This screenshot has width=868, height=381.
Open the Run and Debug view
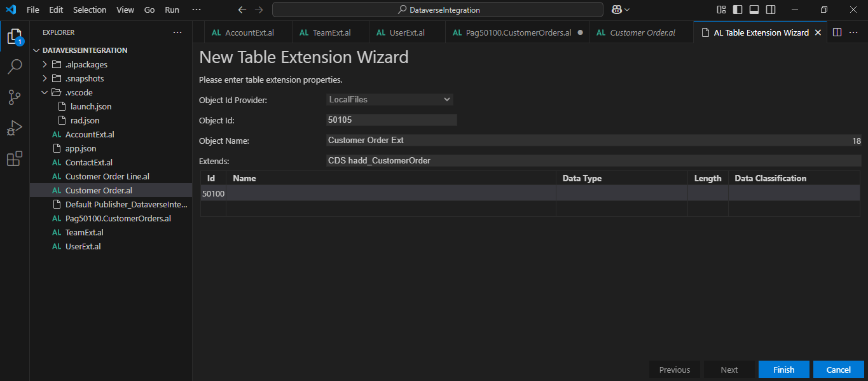[15, 128]
